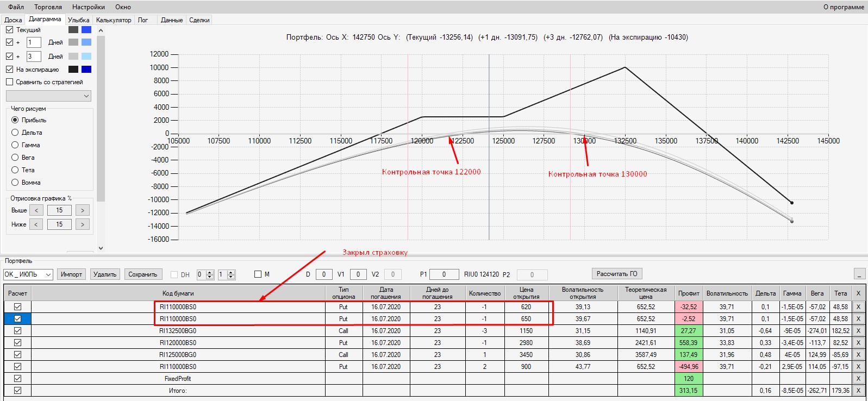868x401 pixels.
Task: Open the OK_ИЮЛЬ portfolio dropdown
Action: [x=28, y=274]
